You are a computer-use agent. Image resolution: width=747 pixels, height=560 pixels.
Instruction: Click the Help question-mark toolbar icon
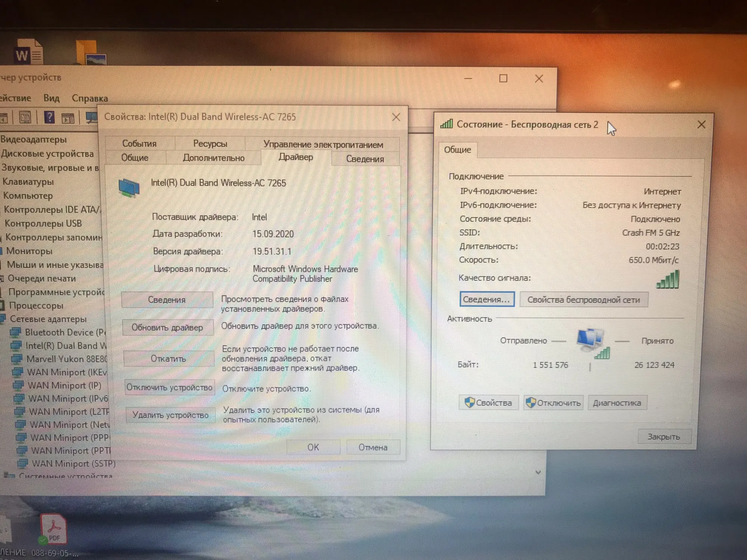(x=49, y=118)
